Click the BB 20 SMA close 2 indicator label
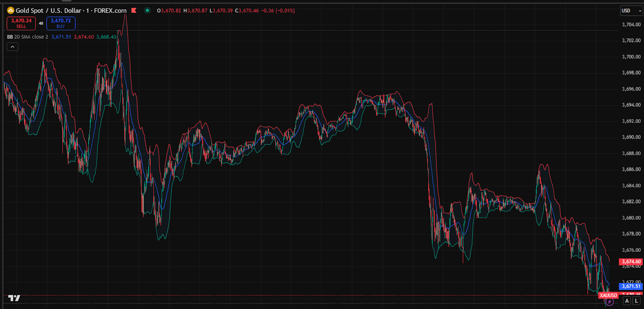Screen dimensions: 644x309 pyautogui.click(x=27, y=37)
